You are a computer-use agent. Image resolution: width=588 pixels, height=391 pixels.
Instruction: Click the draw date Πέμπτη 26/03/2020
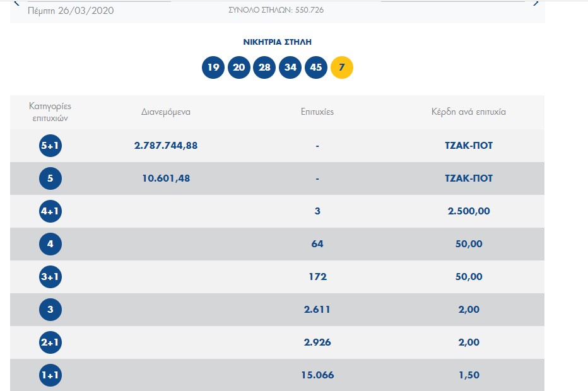point(71,11)
